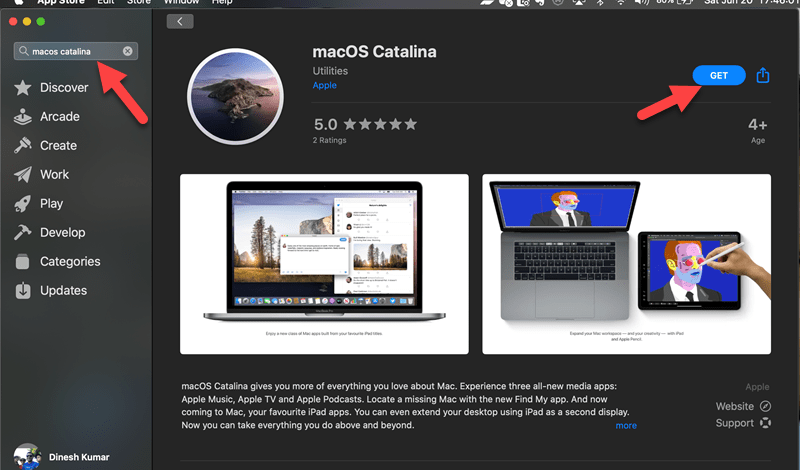
Task: Open the Dinesh Kumar account profile
Action: [x=62, y=456]
